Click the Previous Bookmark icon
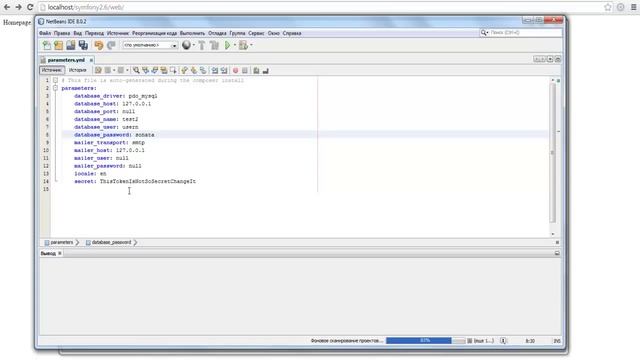This screenshot has width=640, height=360. click(x=184, y=71)
